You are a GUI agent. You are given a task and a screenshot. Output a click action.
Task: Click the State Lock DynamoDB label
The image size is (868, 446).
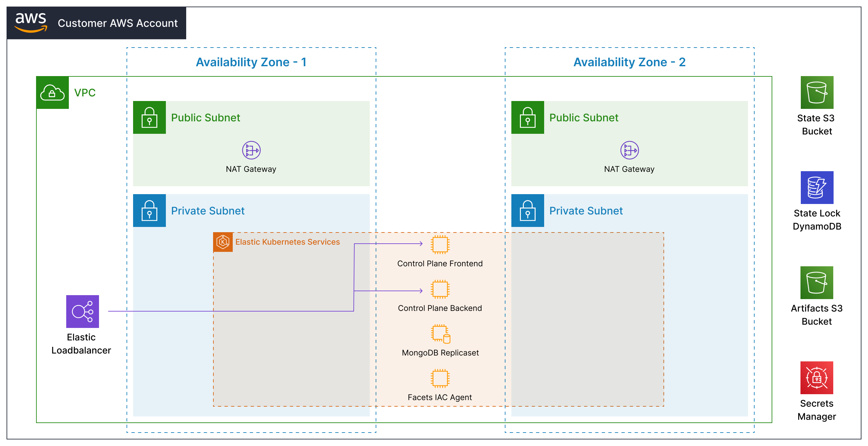click(817, 220)
